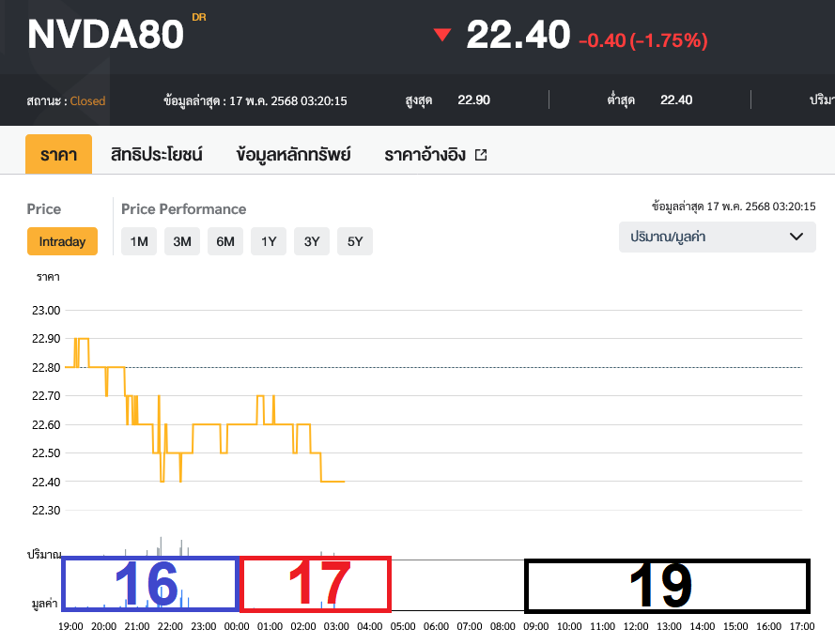Click the last price 22.40 in the header

pos(518,35)
